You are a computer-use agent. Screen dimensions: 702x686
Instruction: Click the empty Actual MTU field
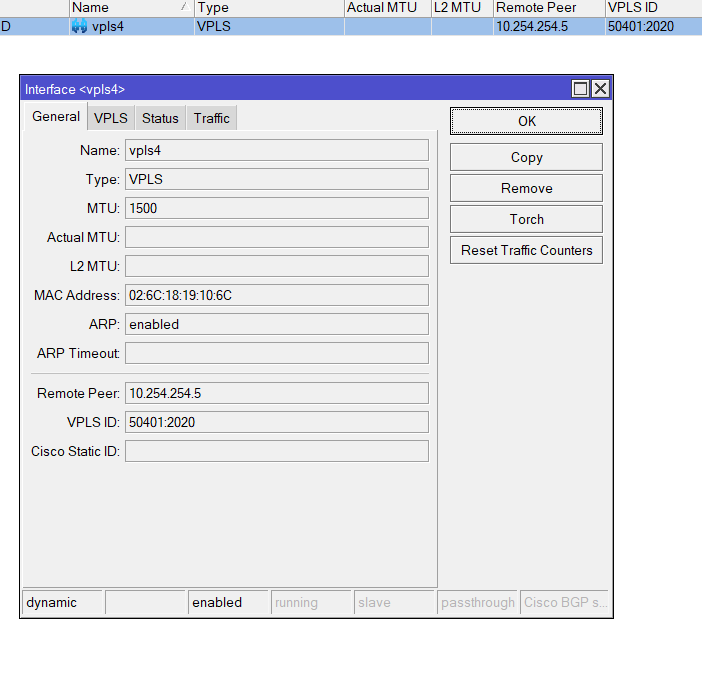tap(277, 237)
